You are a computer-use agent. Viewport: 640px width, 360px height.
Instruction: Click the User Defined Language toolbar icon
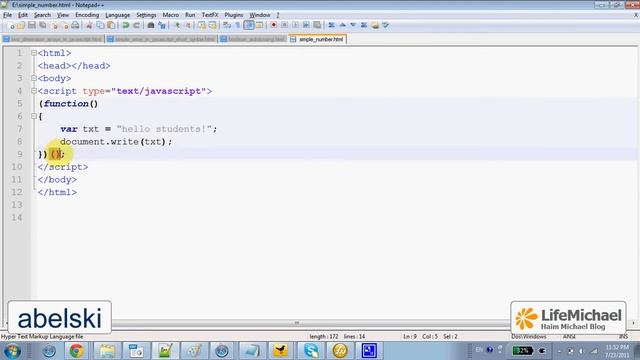(x=260, y=25)
